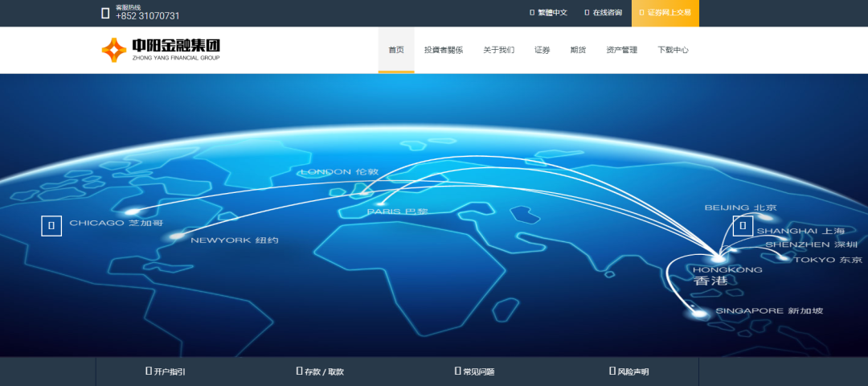868x386 pixels.
Task: Open the 证券 menu item
Action: pyautogui.click(x=542, y=50)
